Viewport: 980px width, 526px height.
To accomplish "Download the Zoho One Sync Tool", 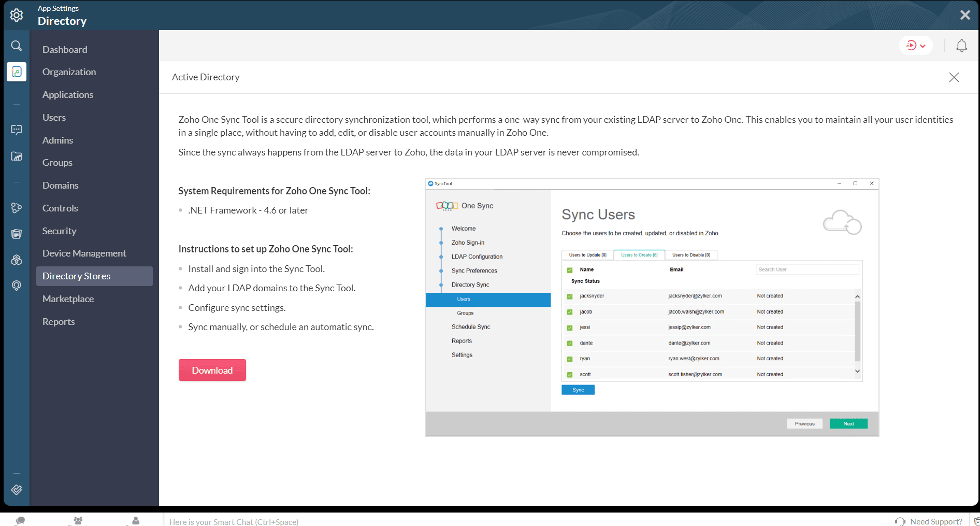I will tap(212, 370).
